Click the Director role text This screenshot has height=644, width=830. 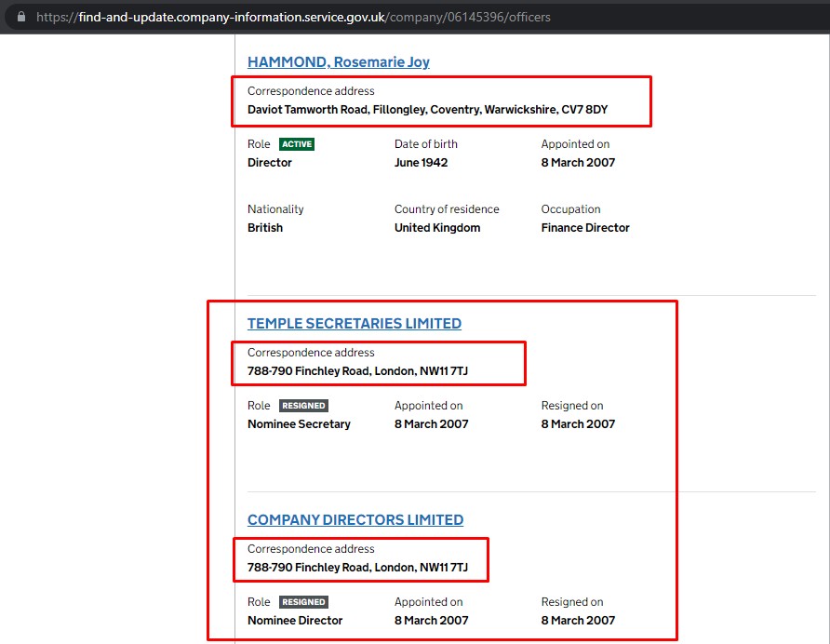pos(270,163)
